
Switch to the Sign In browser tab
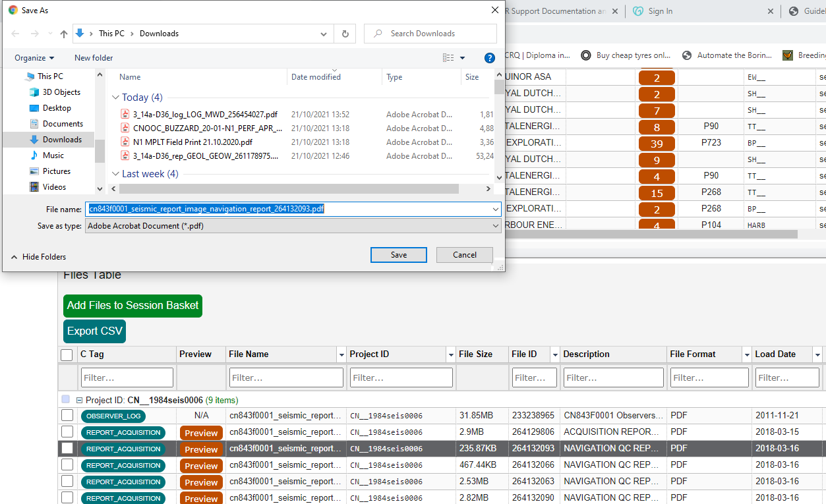click(x=661, y=11)
